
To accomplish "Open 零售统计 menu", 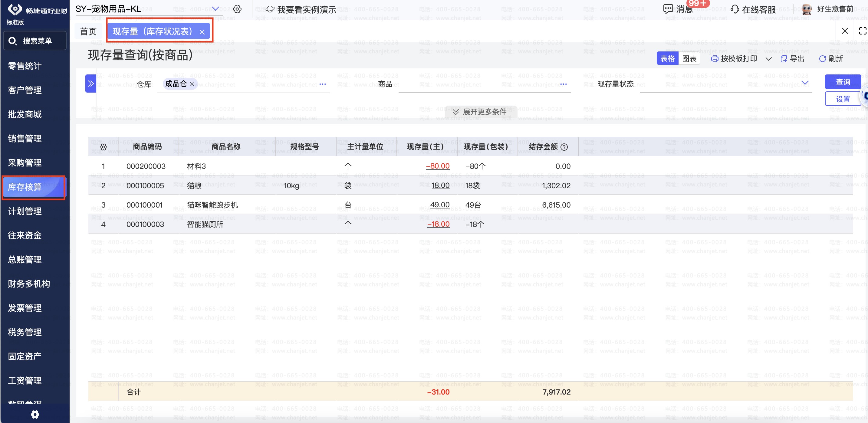I will 25,66.
